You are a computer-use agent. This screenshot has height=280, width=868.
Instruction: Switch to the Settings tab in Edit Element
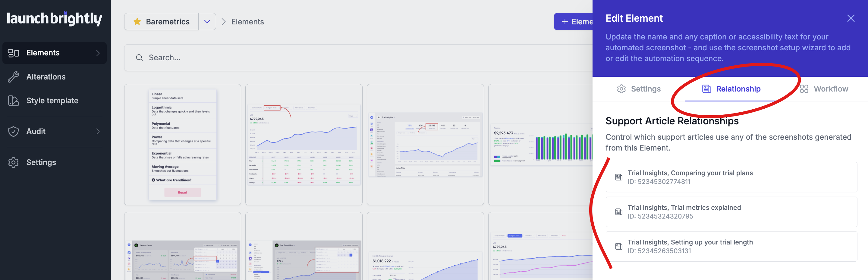coord(639,89)
